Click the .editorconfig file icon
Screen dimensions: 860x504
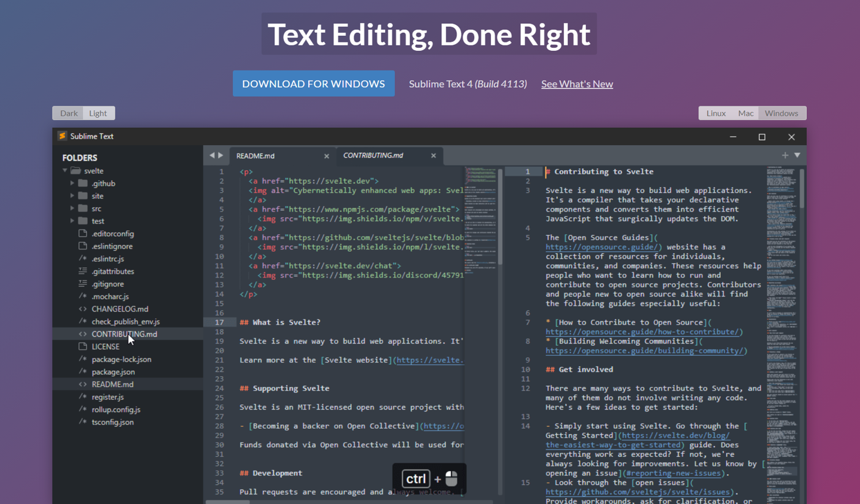pyautogui.click(x=83, y=233)
